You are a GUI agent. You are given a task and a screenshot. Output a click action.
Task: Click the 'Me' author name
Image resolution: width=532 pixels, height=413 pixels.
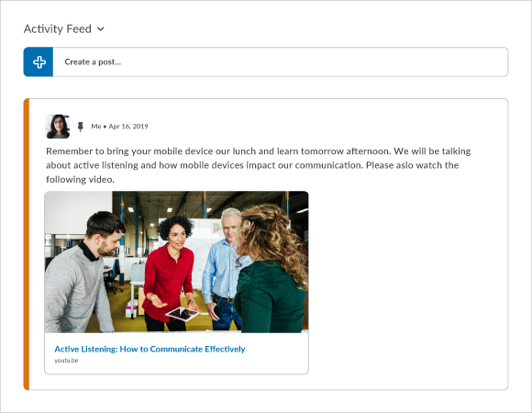point(96,127)
